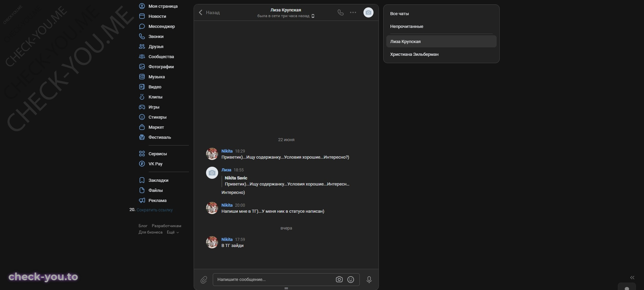Viewport: 644px width, 290px height.
Task: Open Мессенджер icon in sidebar
Action: tap(142, 26)
